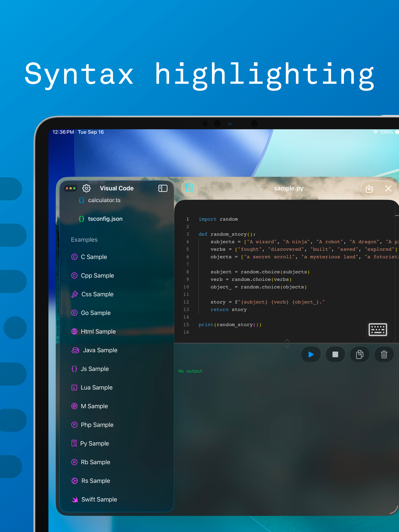Viewport: 399px width, 532px height.
Task: Click the Html Sample globe icon
Action: [x=74, y=331]
